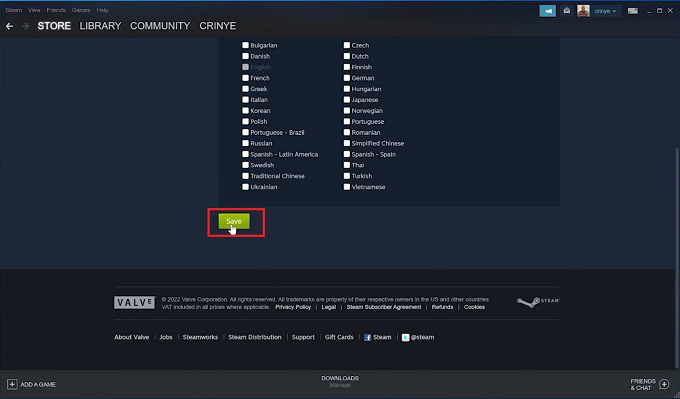
Task: Check the Vietnamese language box
Action: (x=347, y=186)
